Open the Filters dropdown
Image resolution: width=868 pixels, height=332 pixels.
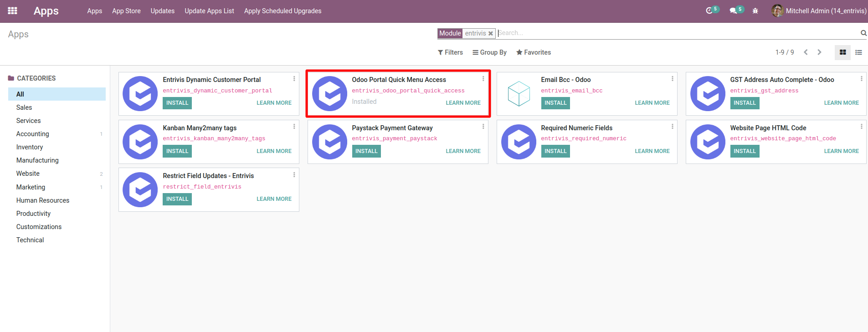tap(450, 52)
